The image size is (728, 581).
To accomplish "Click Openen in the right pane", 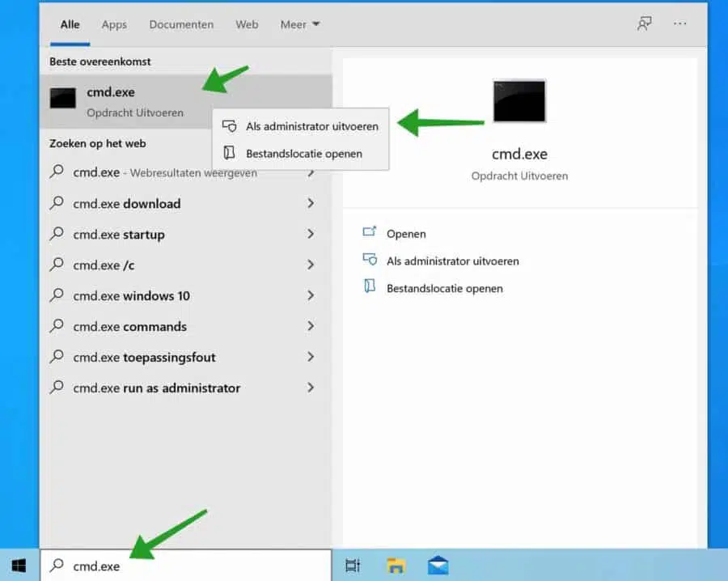I will pyautogui.click(x=406, y=234).
